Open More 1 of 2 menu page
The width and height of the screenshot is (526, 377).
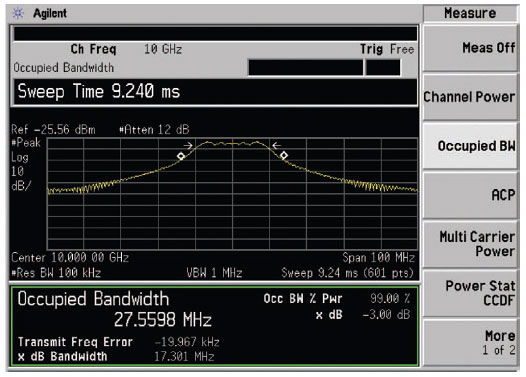tap(470, 342)
